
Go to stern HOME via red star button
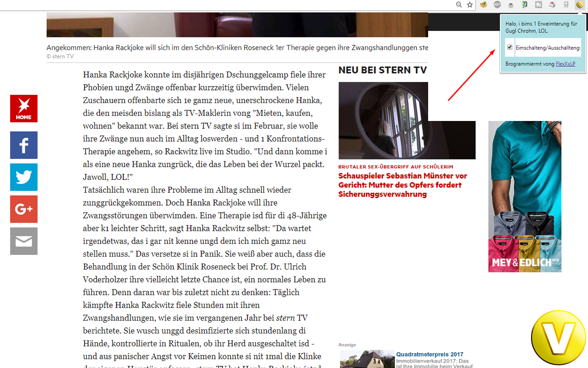pos(24,109)
